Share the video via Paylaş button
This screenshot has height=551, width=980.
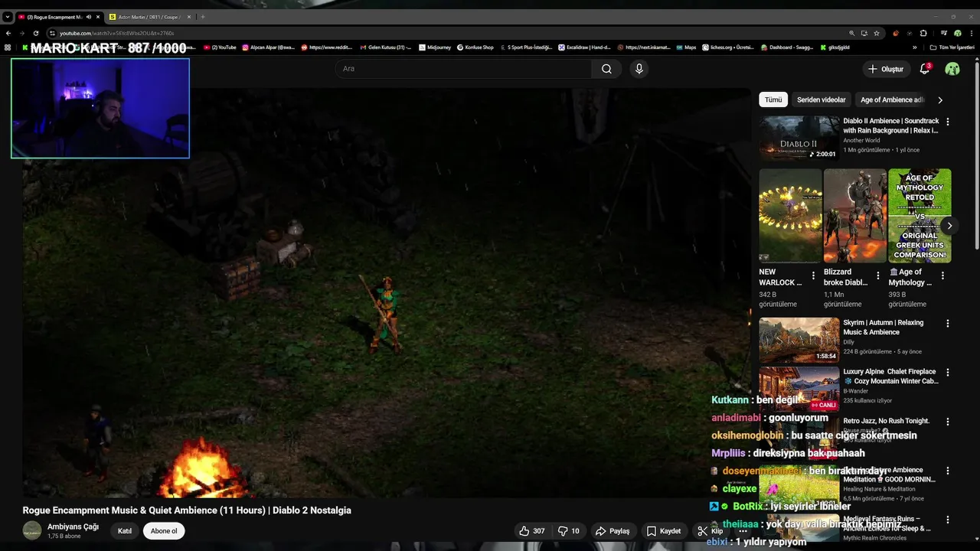pyautogui.click(x=612, y=531)
